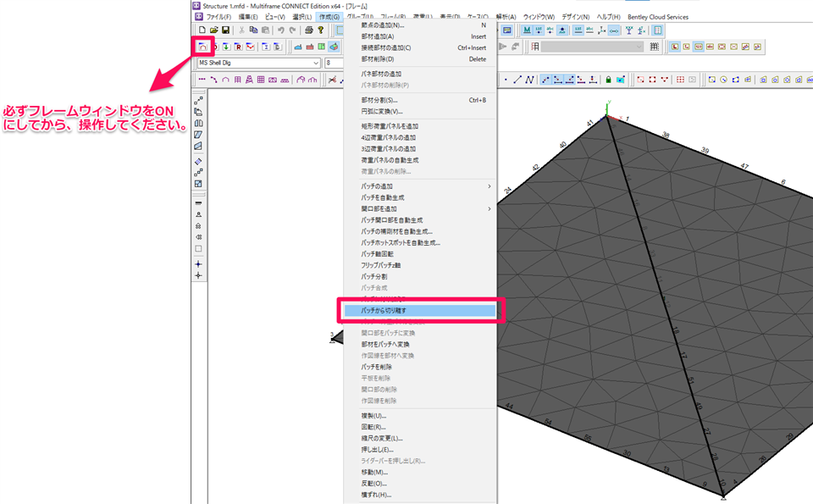This screenshot has width=813, height=504.
Task: Open the 編集(E) menu
Action: point(248,17)
